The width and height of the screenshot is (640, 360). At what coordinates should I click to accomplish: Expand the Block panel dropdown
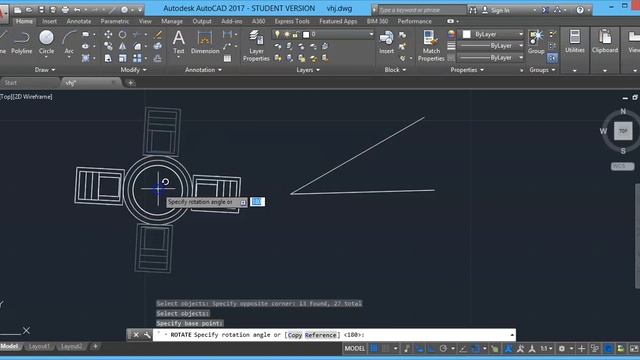(395, 70)
